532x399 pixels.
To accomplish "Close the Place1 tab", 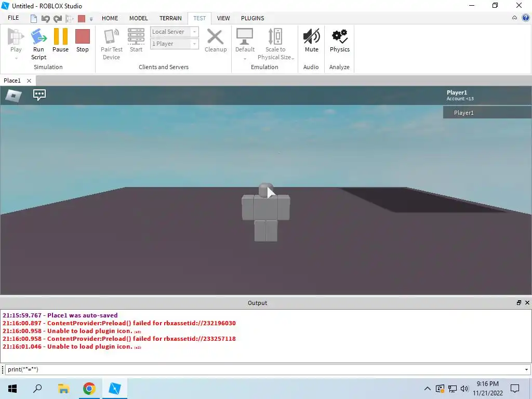I will (29, 81).
